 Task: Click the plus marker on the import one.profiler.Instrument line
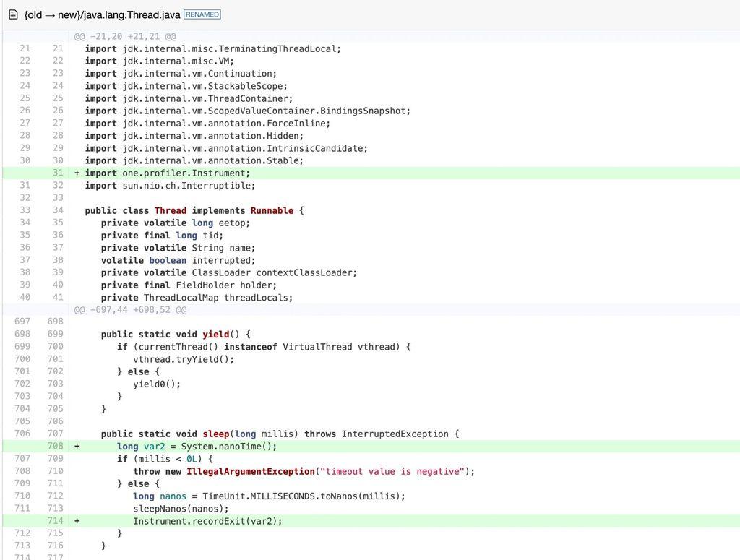(77, 173)
